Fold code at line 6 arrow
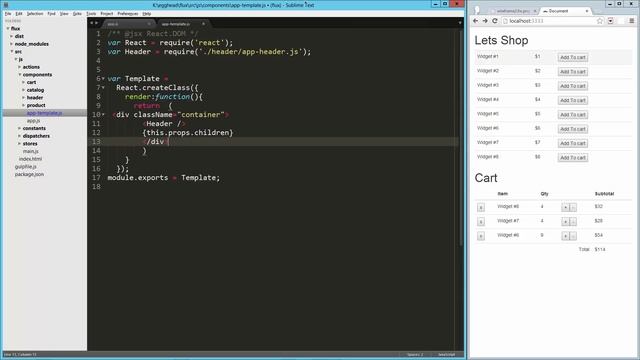The height and width of the screenshot is (360, 640). pos(103,78)
